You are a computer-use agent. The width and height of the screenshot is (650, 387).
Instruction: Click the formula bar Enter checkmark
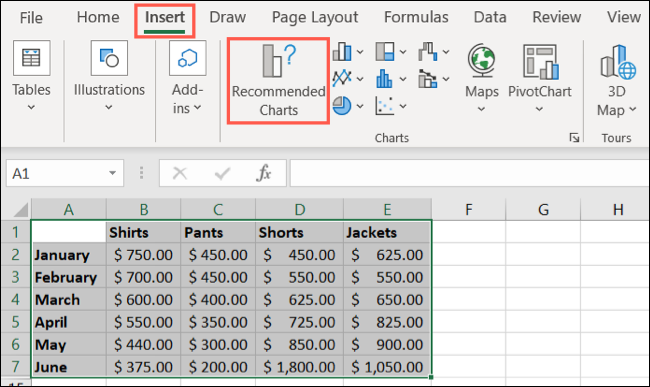(222, 173)
